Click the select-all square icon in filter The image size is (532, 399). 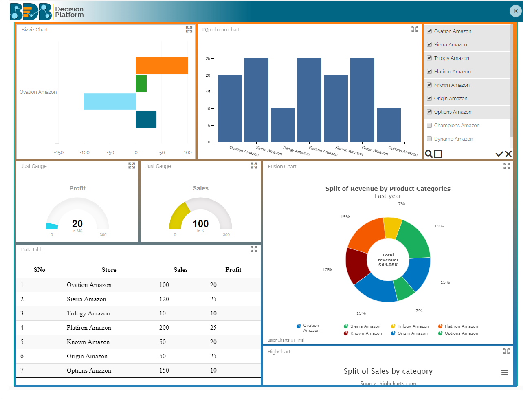(x=438, y=154)
